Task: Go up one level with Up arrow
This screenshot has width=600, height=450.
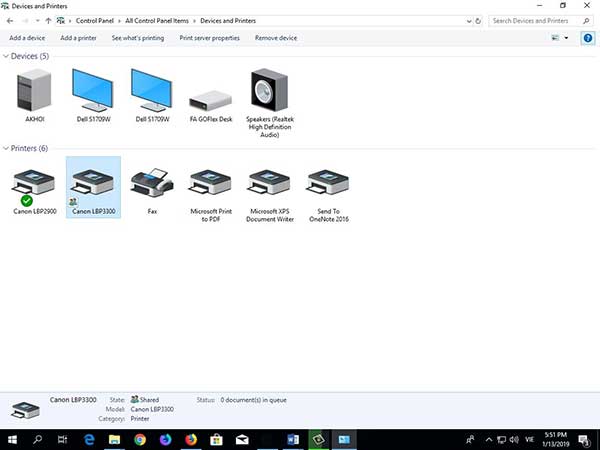Action: [x=48, y=21]
